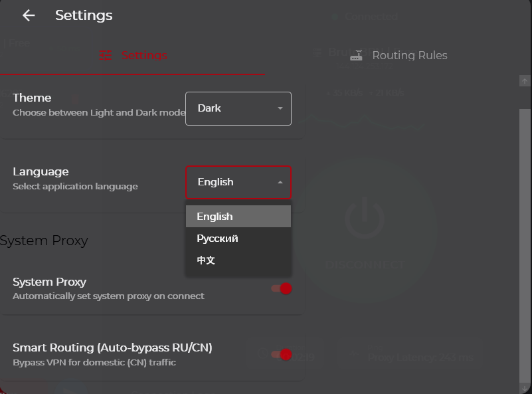Click 'Select application language' description
Screen dimensions: 532x394
75,186
